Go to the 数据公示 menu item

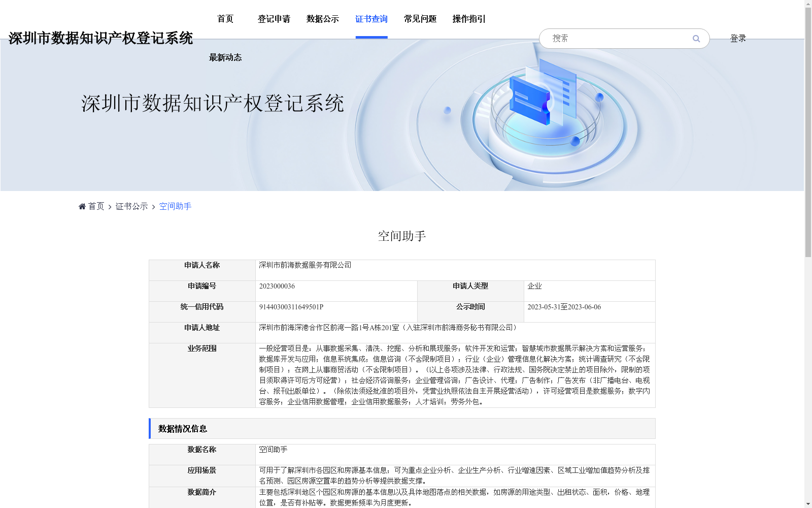[x=323, y=19]
